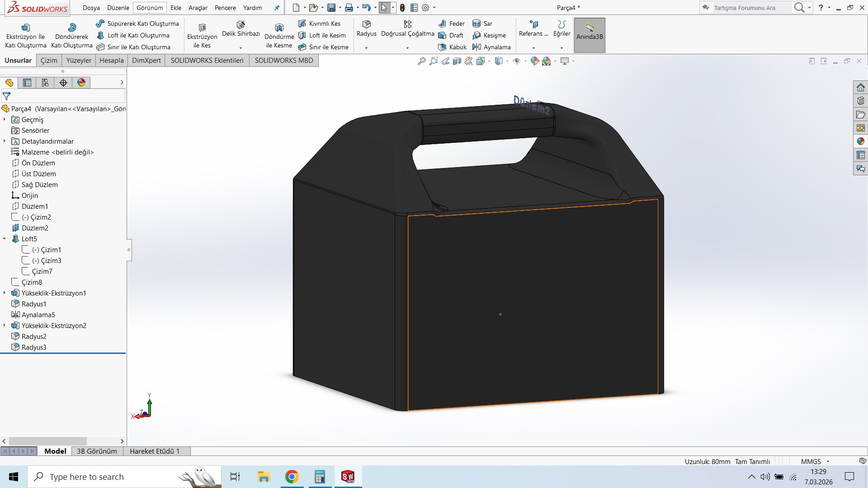Viewport: 868px width, 488px height.
Task: Switch to the Yüzeyler tab
Action: tap(79, 61)
